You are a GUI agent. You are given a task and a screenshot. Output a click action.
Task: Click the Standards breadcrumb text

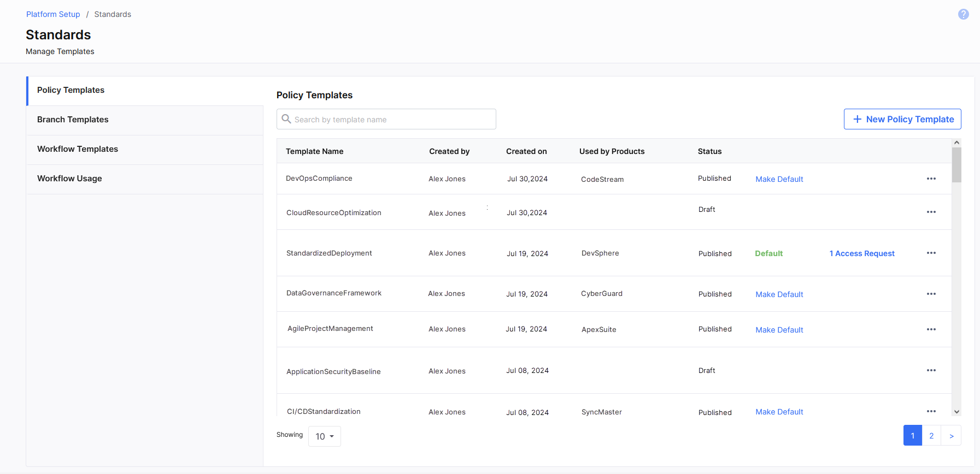point(113,14)
